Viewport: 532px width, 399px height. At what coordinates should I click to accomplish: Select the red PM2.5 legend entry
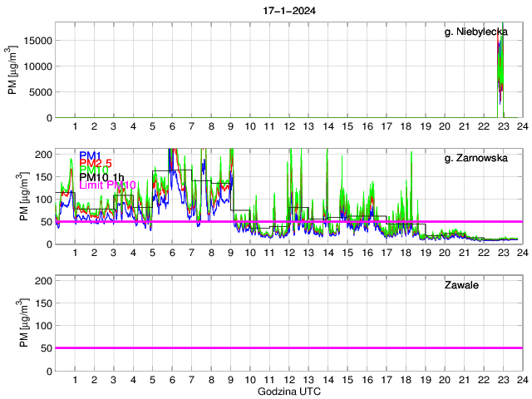96,164
